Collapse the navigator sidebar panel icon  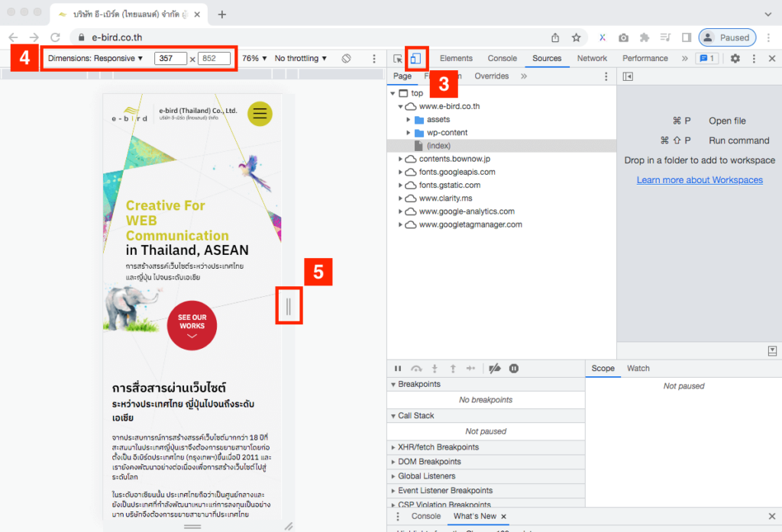coord(628,76)
